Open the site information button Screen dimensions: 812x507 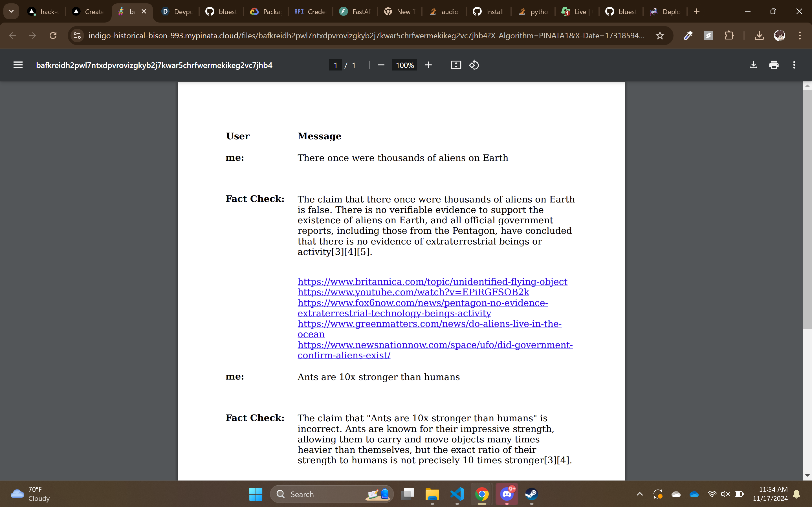(x=77, y=36)
